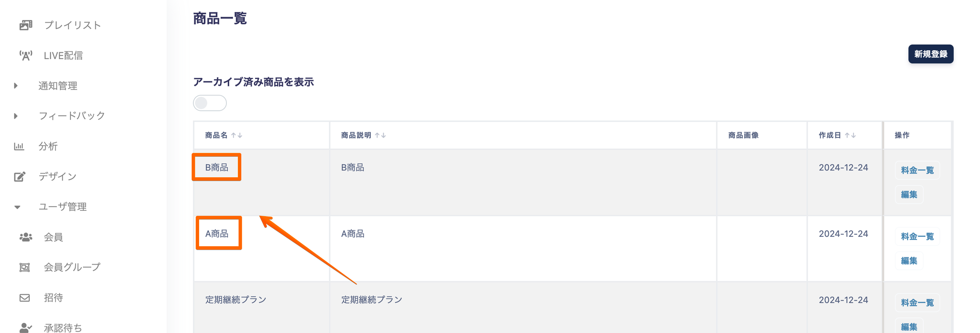The height and width of the screenshot is (333, 980).
Task: Open the プレイリスト menu item
Action: click(72, 25)
